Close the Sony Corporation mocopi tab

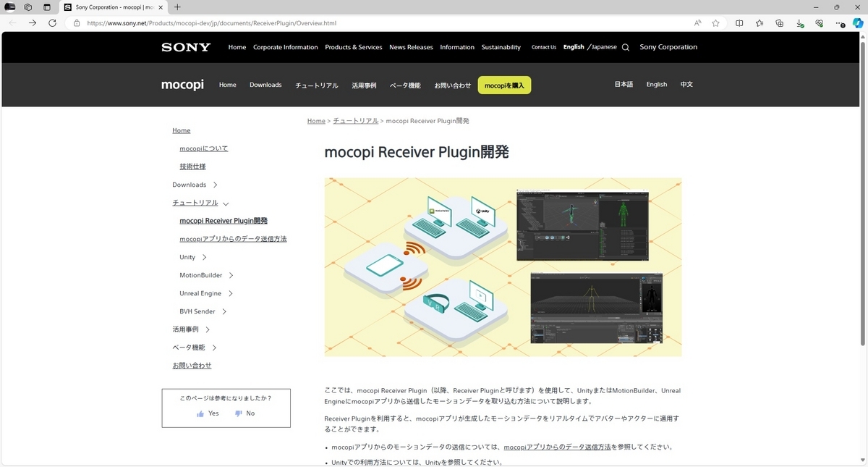tap(160, 7)
